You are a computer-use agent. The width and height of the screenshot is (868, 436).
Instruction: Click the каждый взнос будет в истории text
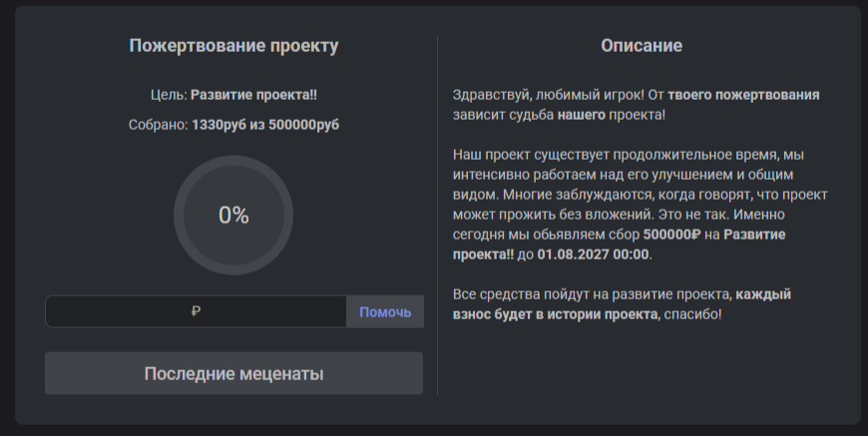pyautogui.click(x=622, y=304)
